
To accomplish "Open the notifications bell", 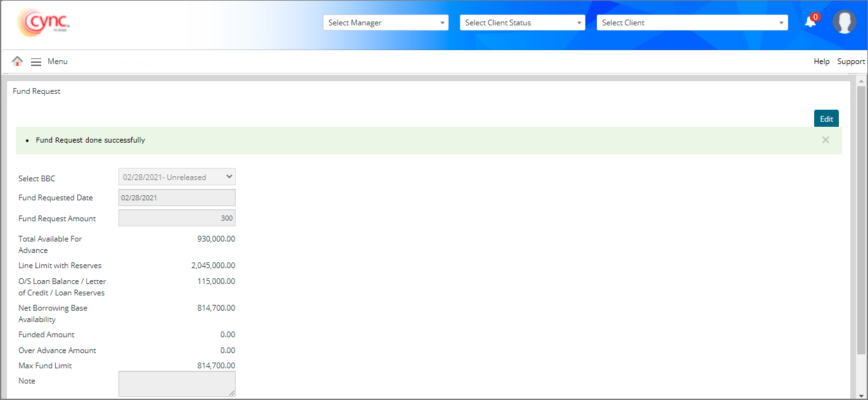I will point(810,22).
